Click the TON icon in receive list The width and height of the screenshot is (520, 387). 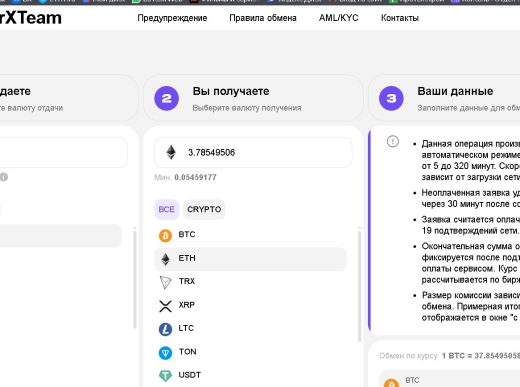pos(165,352)
